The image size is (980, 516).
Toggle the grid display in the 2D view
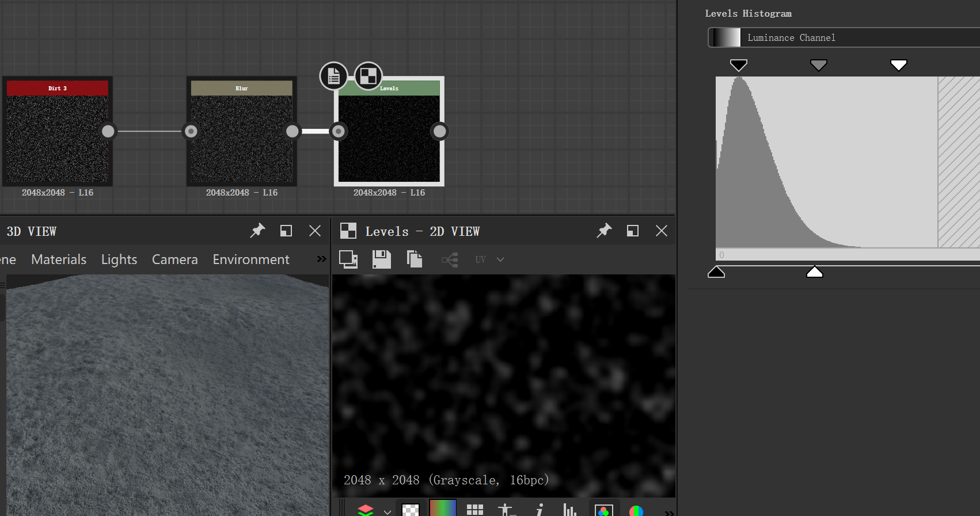[475, 510]
